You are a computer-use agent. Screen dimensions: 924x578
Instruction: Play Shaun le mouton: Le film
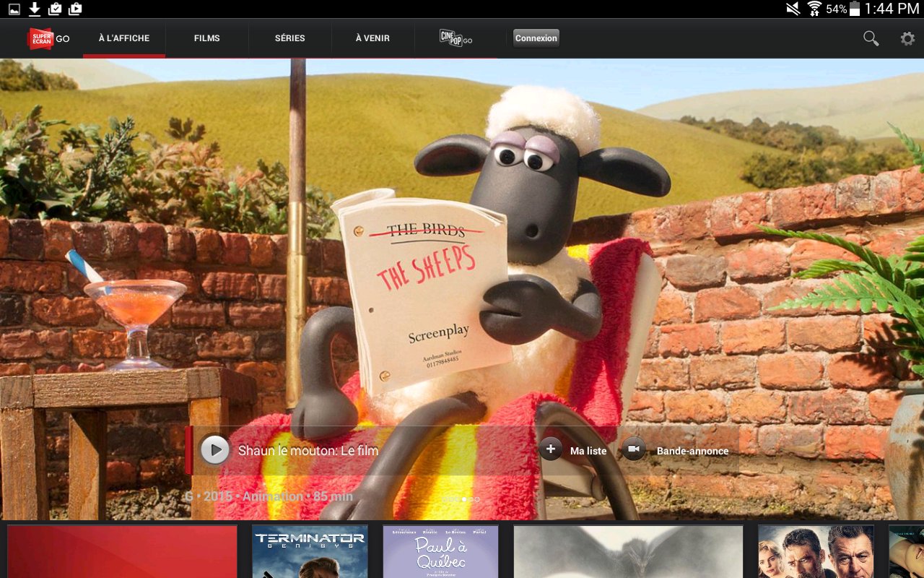(x=214, y=450)
